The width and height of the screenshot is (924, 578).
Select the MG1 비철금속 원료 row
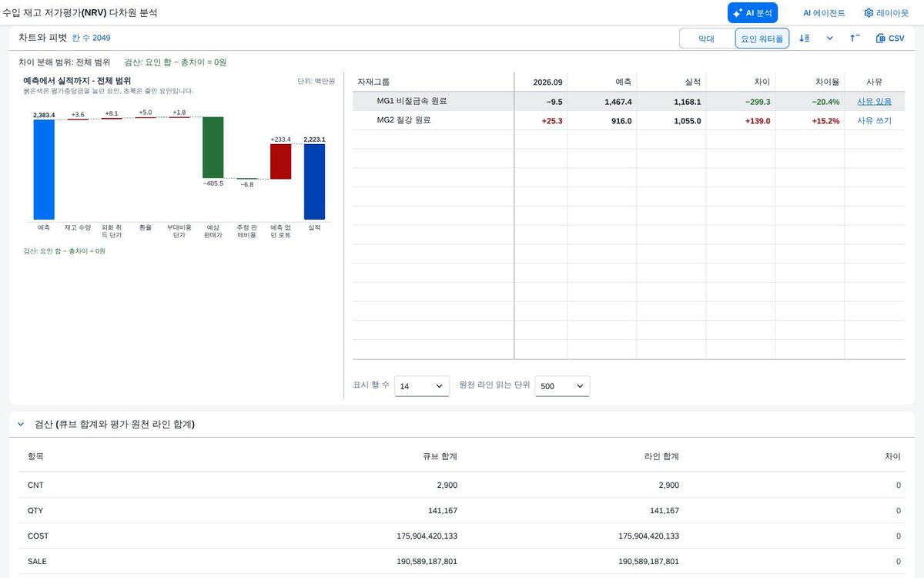(629, 101)
